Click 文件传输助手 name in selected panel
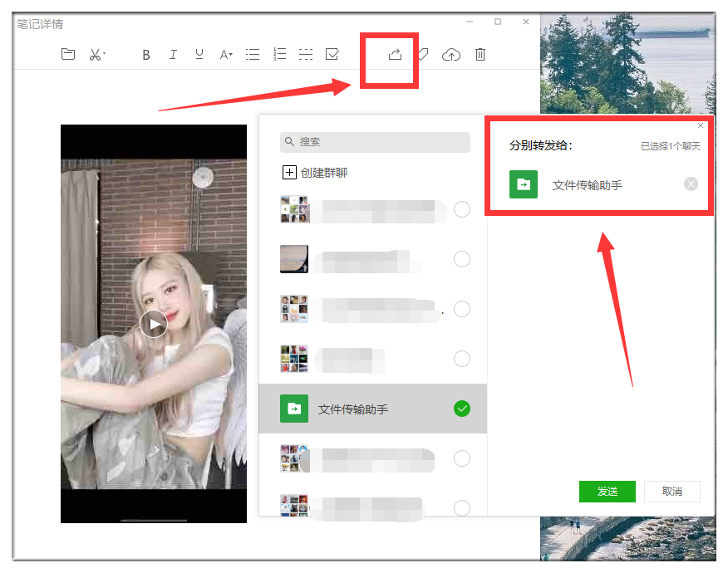The height and width of the screenshot is (573, 728). [x=588, y=185]
